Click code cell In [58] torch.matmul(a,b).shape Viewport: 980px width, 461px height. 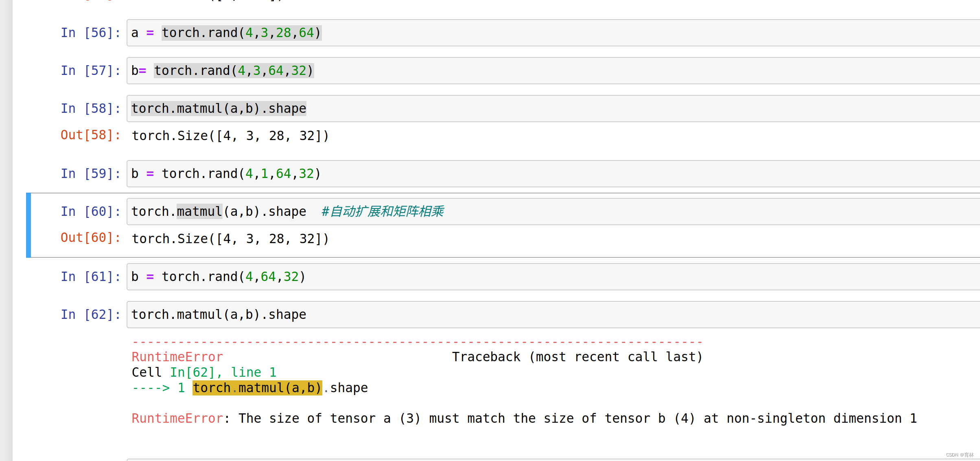pos(553,108)
